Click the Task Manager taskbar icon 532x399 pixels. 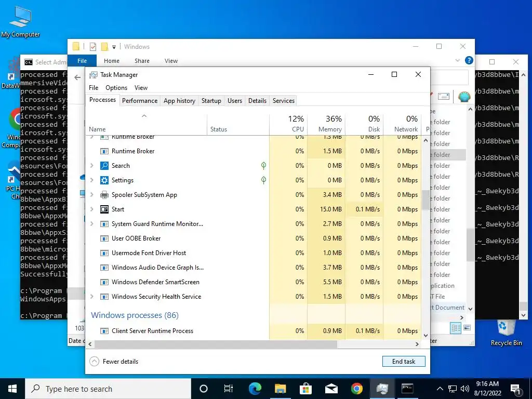tap(382, 389)
